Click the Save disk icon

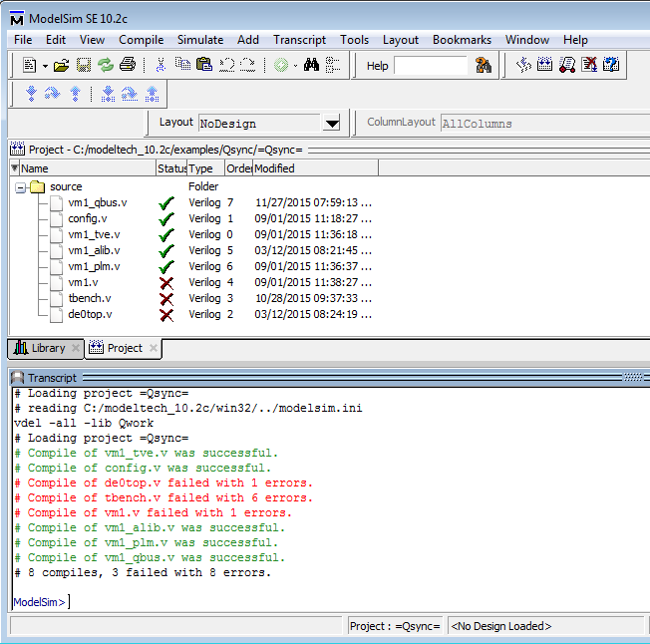coord(84,66)
